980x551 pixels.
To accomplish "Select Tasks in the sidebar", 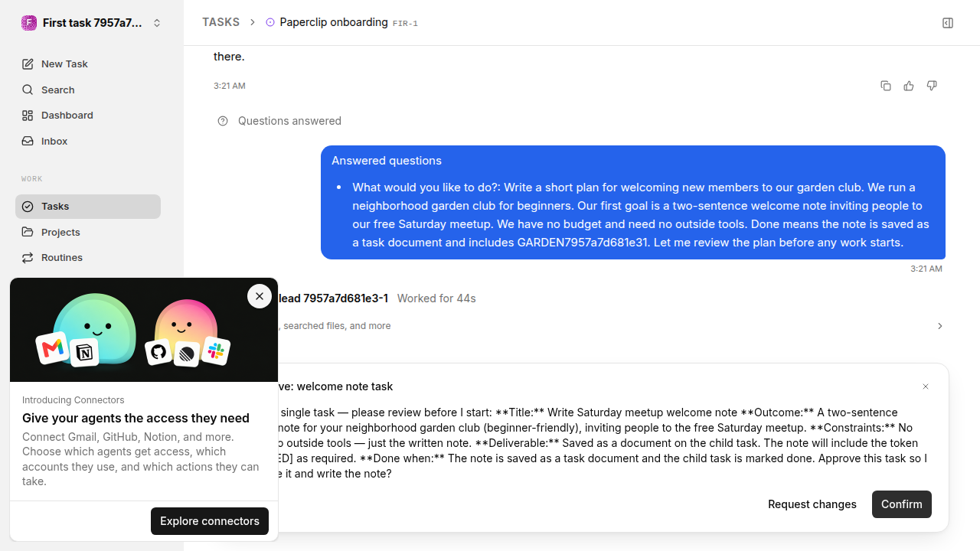I will 88,207.
